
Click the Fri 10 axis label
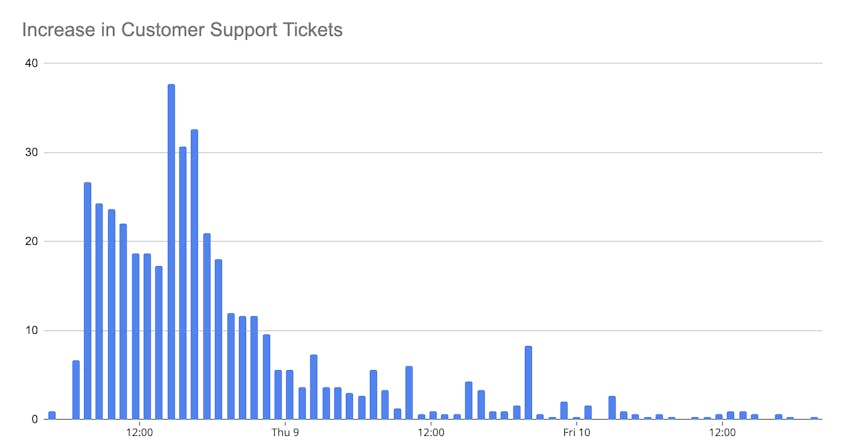(576, 432)
